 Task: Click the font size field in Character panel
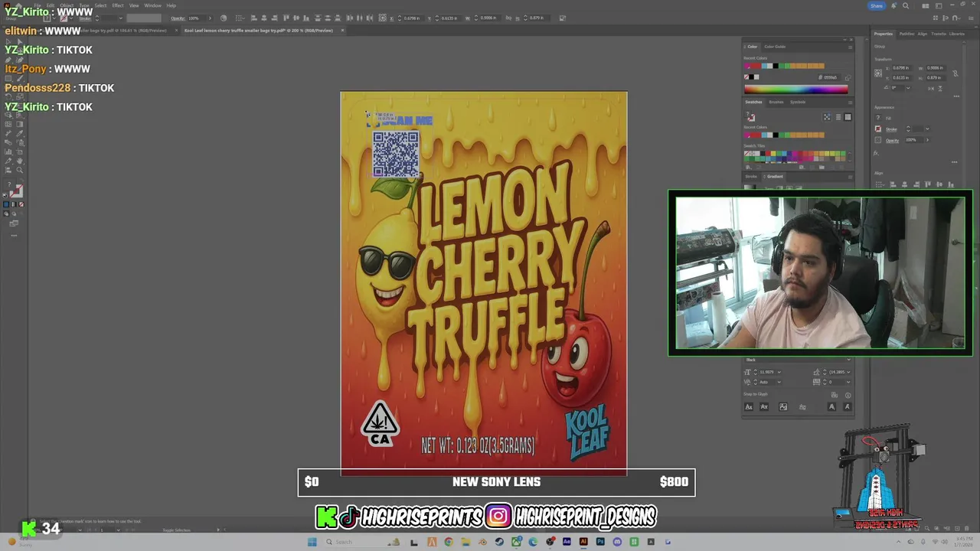(766, 372)
